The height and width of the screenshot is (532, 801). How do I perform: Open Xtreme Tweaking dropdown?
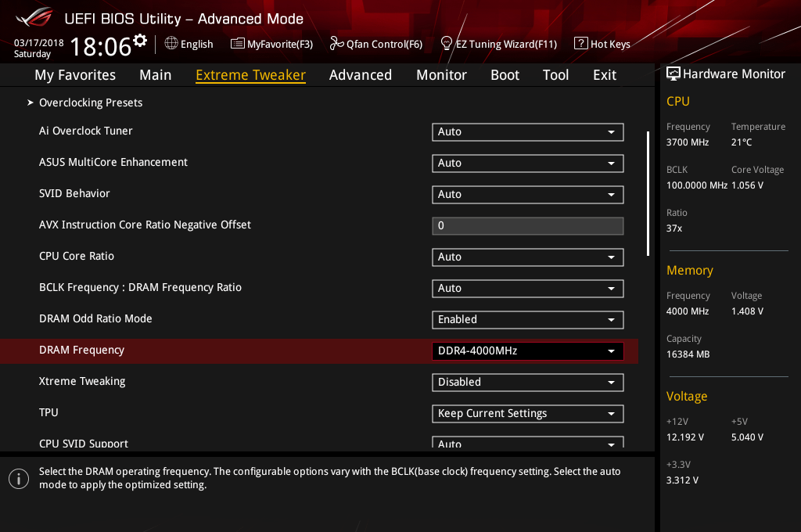528,383
